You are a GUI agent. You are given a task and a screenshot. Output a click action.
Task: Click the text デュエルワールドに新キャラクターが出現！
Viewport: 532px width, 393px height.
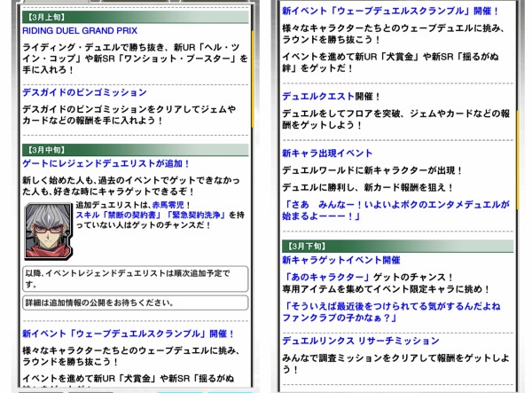pos(372,170)
